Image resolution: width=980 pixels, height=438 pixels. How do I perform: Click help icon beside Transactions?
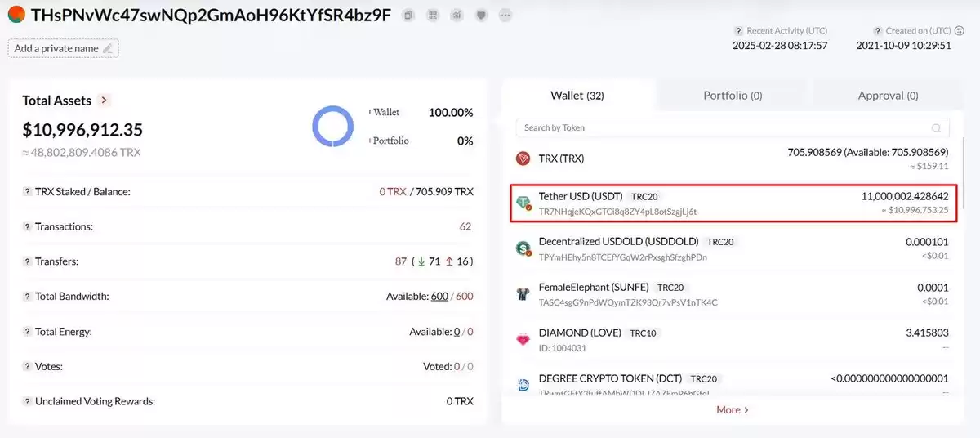[28, 226]
